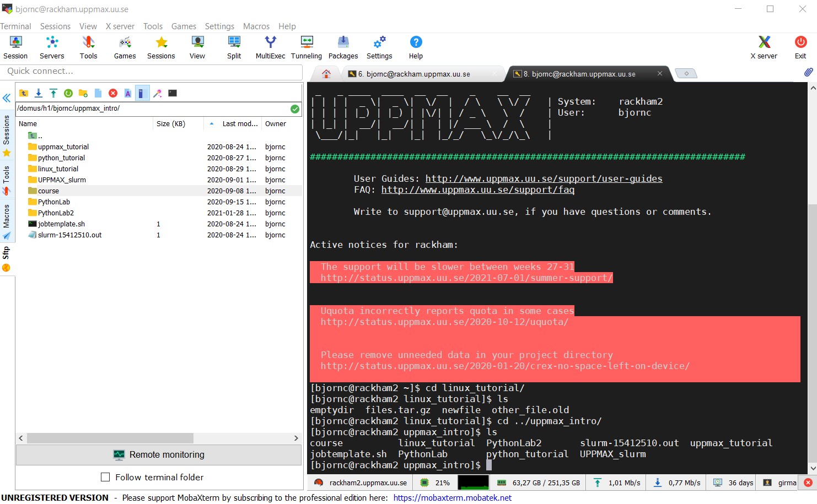Activate the MultiExec icon
Image resolution: width=817 pixels, height=504 pixels.
tap(270, 47)
